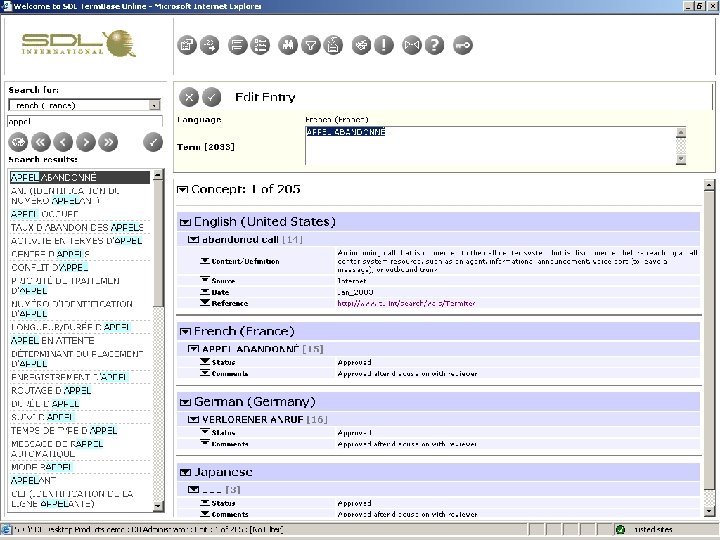Select APPEL EN ATTENTE in search results
The image size is (720, 540).
54,340
